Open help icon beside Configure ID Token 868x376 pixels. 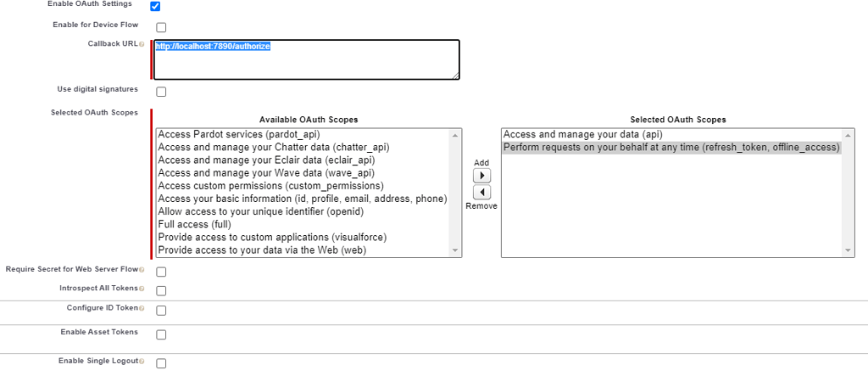coord(142,308)
